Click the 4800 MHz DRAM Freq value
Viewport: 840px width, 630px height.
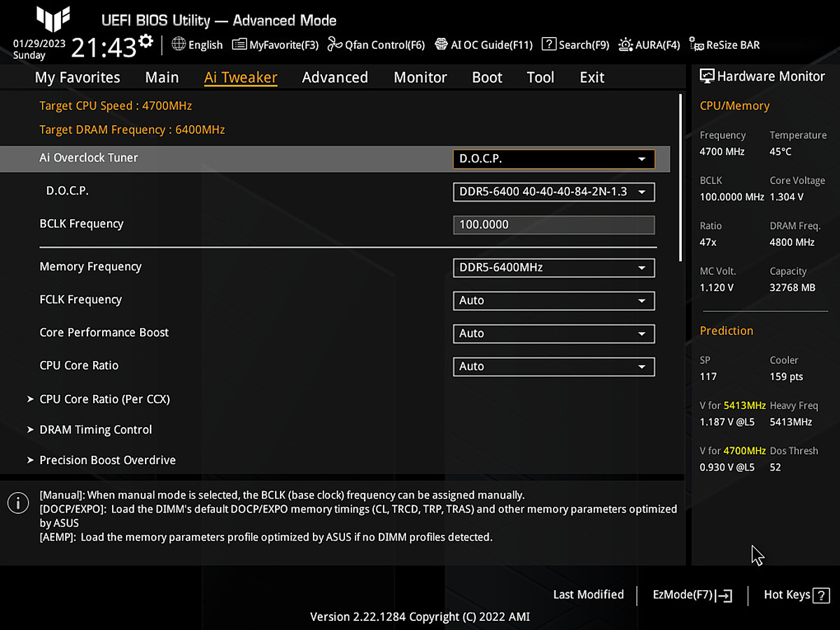(x=792, y=242)
